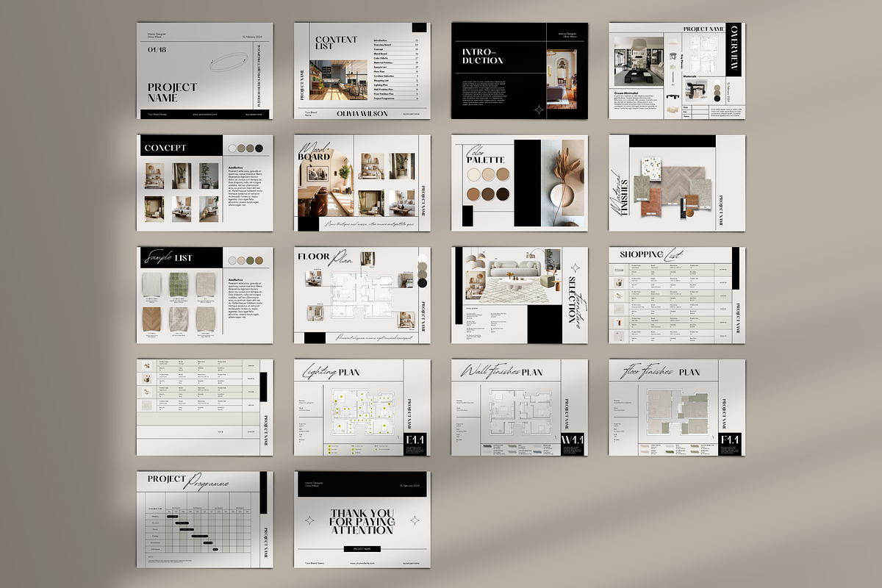
Task: Click the W1.1 label on Wall Finishes Plan
Action: [573, 440]
